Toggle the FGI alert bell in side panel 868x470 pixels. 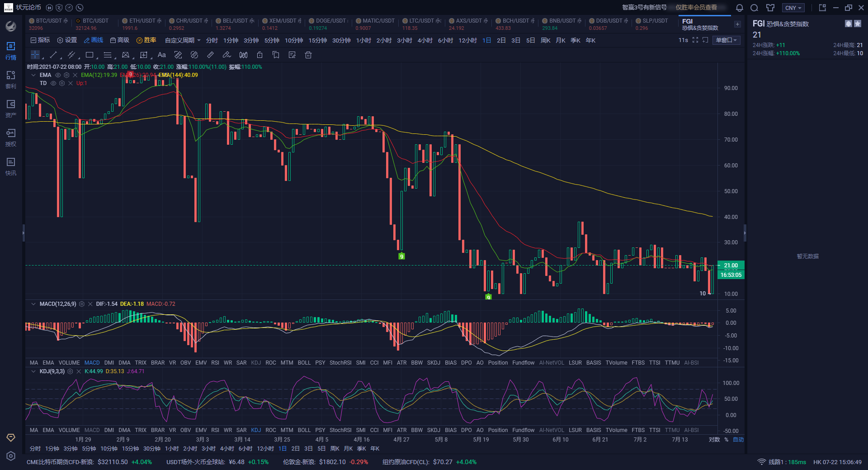[x=848, y=24]
